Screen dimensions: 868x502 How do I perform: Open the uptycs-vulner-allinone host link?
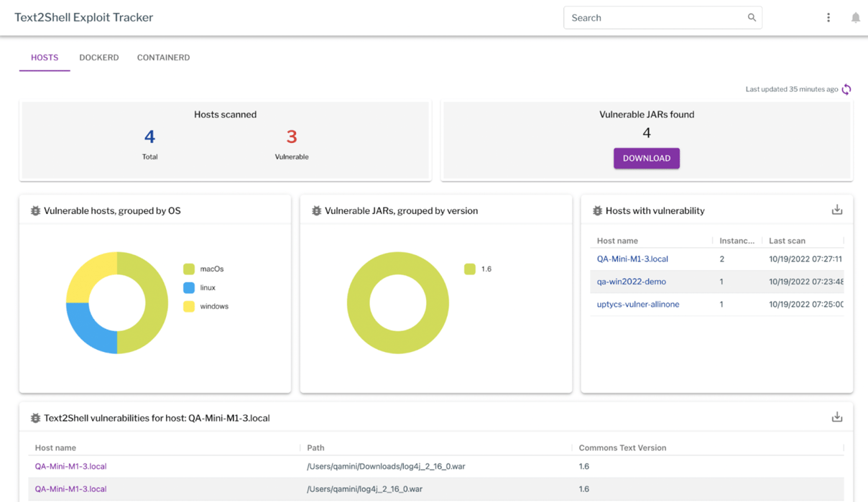[x=638, y=305]
